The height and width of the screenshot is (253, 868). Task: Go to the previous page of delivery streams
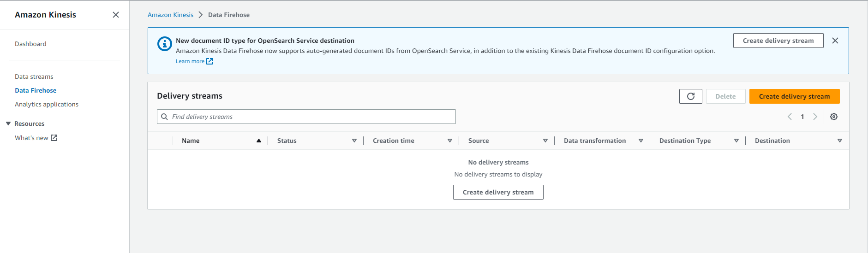pyautogui.click(x=790, y=117)
